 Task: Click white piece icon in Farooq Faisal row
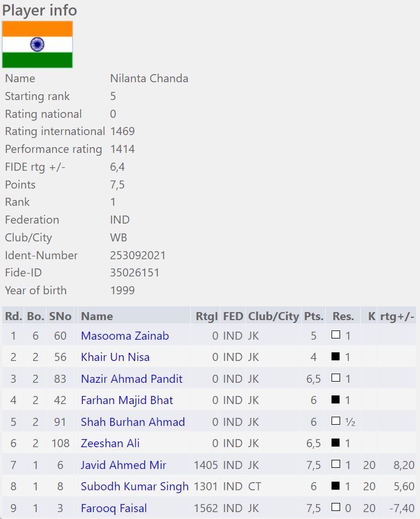(336, 508)
